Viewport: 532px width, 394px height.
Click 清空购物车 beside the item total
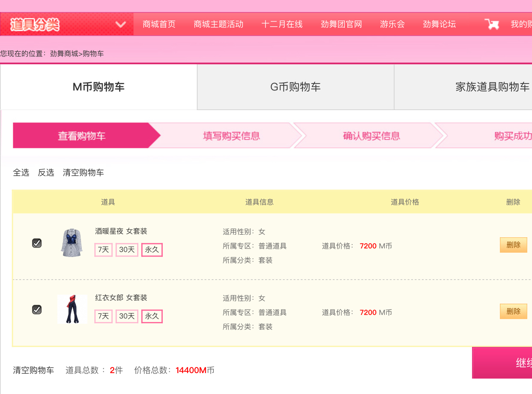pyautogui.click(x=33, y=370)
